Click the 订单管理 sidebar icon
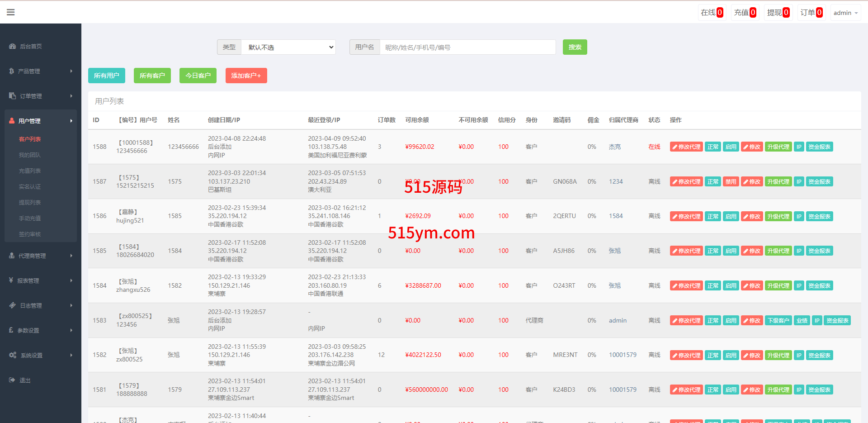Image resolution: width=868 pixels, height=423 pixels. [12, 96]
